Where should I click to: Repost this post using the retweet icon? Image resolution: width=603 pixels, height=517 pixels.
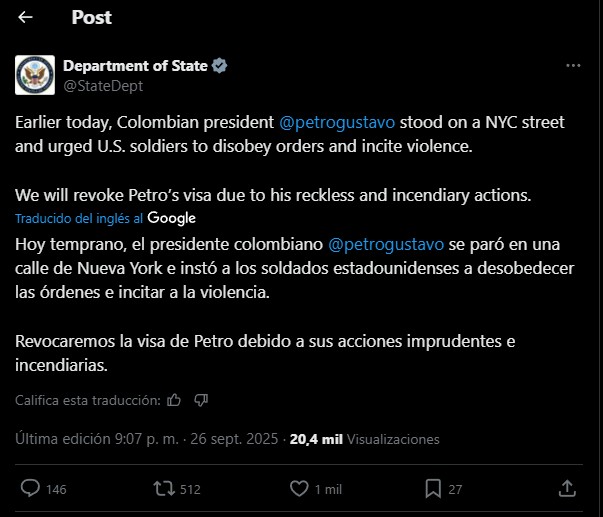click(x=161, y=489)
